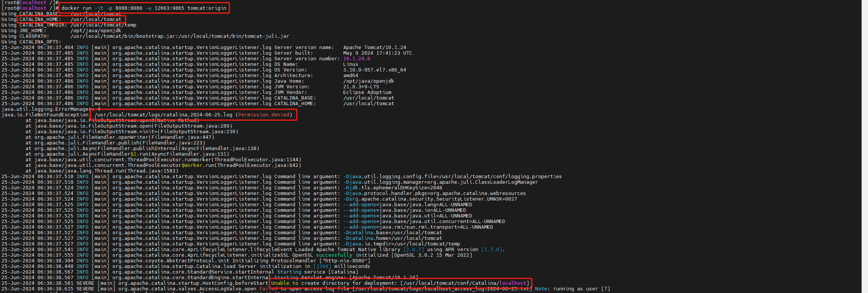Screen dimensions: 868x293
Task: Click the '-Djdk.tls.ephemeralDHKeySize=2048' argument
Action: tap(393, 187)
